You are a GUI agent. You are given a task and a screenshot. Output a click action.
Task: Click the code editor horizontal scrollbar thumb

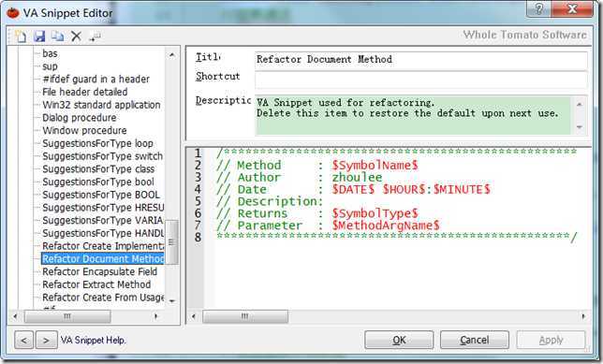click(245, 316)
